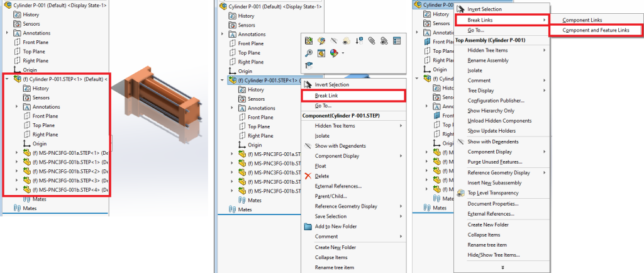
Task: Expand MS-PNC3FG-001a.STEP<1> in left tree
Action: (x=17, y=152)
